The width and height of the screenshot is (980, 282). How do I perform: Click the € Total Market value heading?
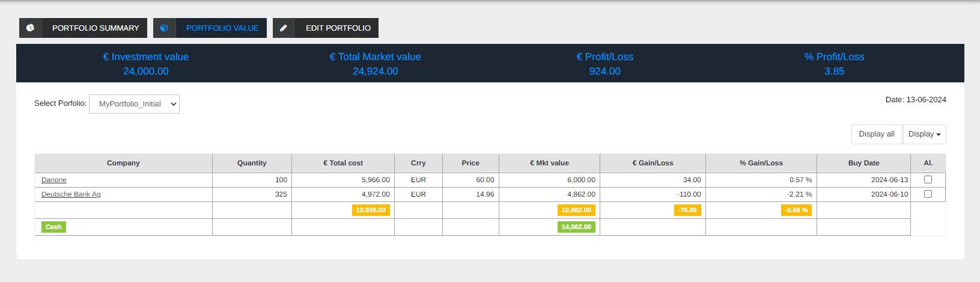coord(375,57)
